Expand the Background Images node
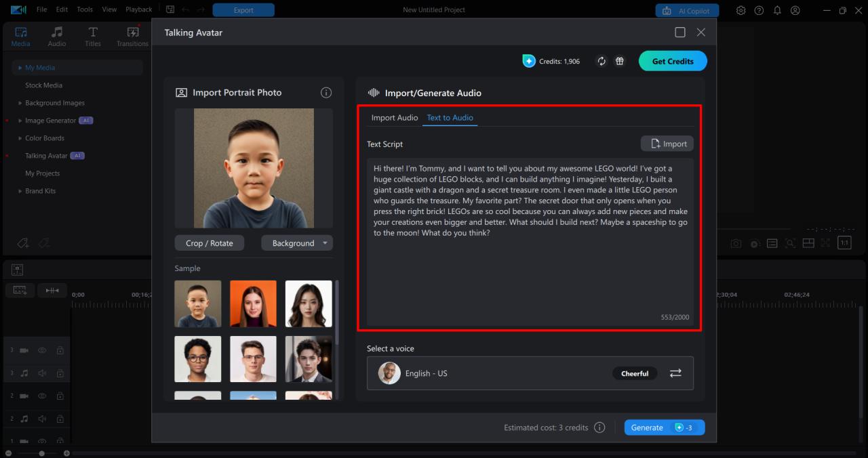Screen dimensions: 868x458 click(x=20, y=103)
